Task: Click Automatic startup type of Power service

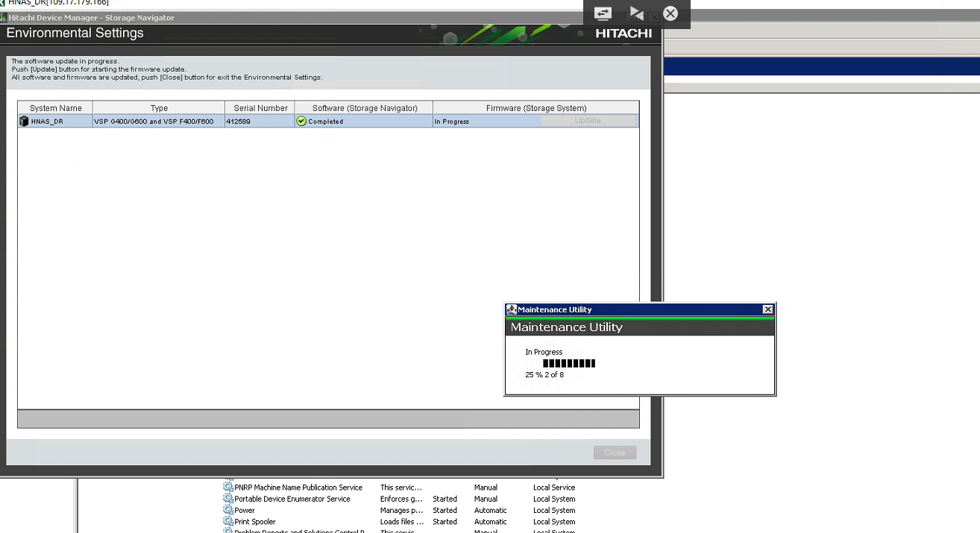Action: [x=490, y=511]
